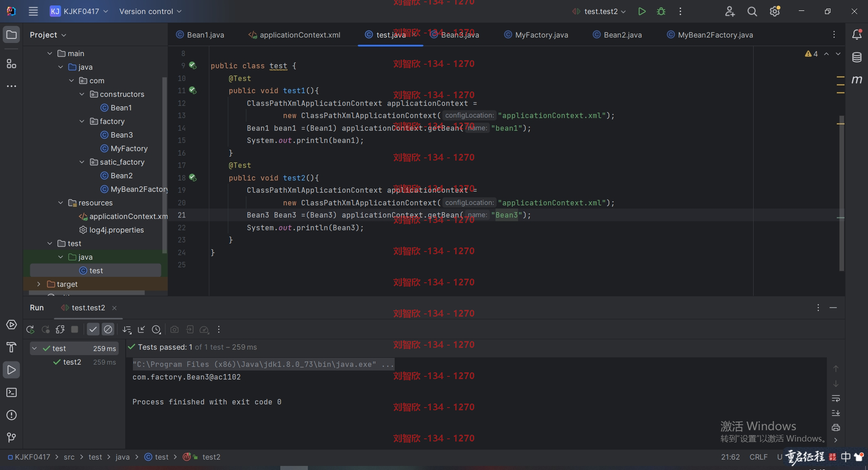The width and height of the screenshot is (868, 470).
Task: Open the Notifications bell tool window
Action: [857, 34]
